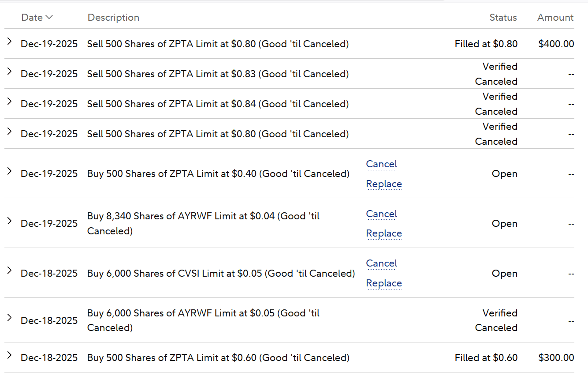Expand the AYRWF 8,340 shares buy order

(9, 221)
